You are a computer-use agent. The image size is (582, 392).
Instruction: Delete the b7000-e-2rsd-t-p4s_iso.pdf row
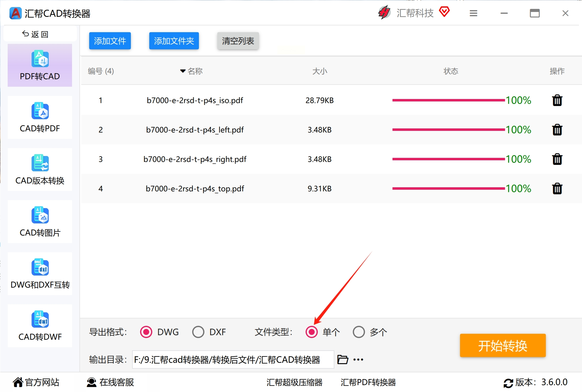[557, 100]
